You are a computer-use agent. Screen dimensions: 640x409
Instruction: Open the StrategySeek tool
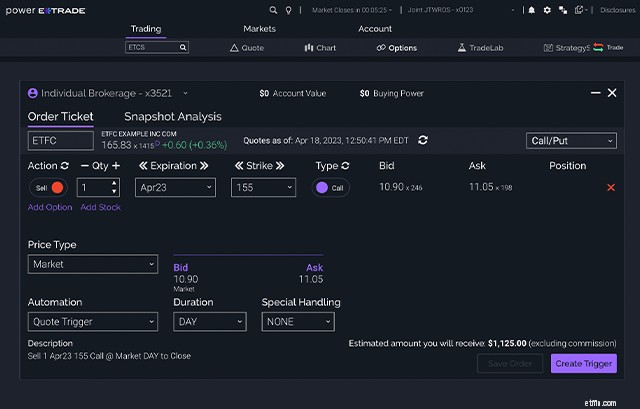(567, 48)
